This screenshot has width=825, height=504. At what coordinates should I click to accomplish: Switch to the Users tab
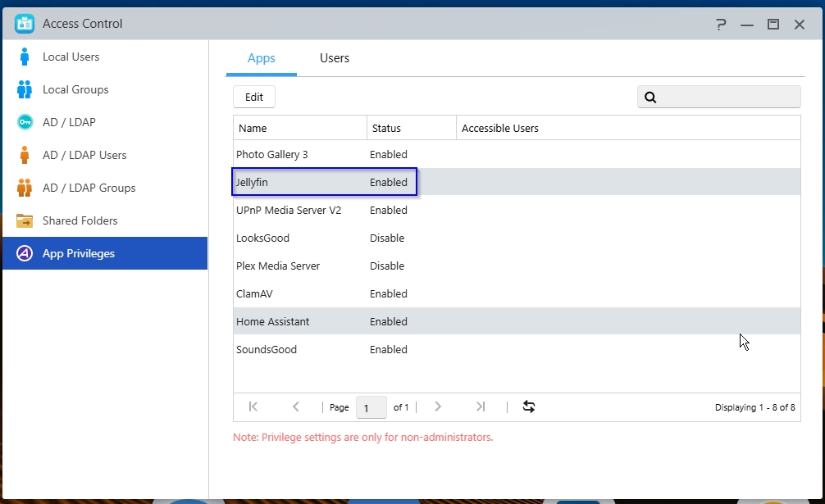point(335,59)
